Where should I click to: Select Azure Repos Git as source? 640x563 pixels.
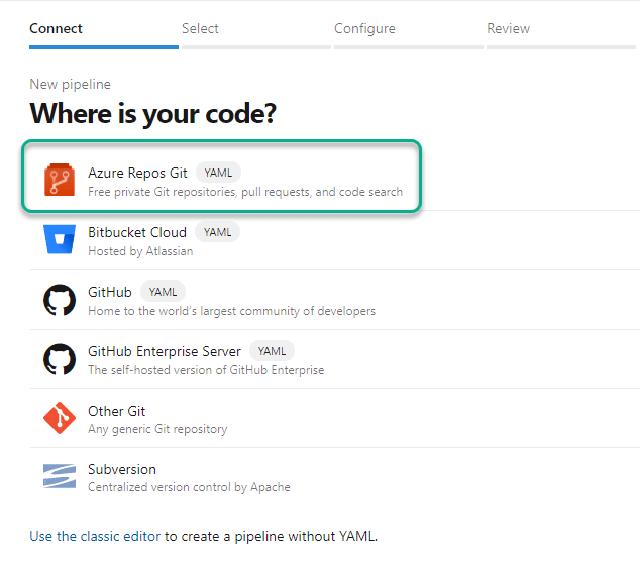tap(138, 173)
